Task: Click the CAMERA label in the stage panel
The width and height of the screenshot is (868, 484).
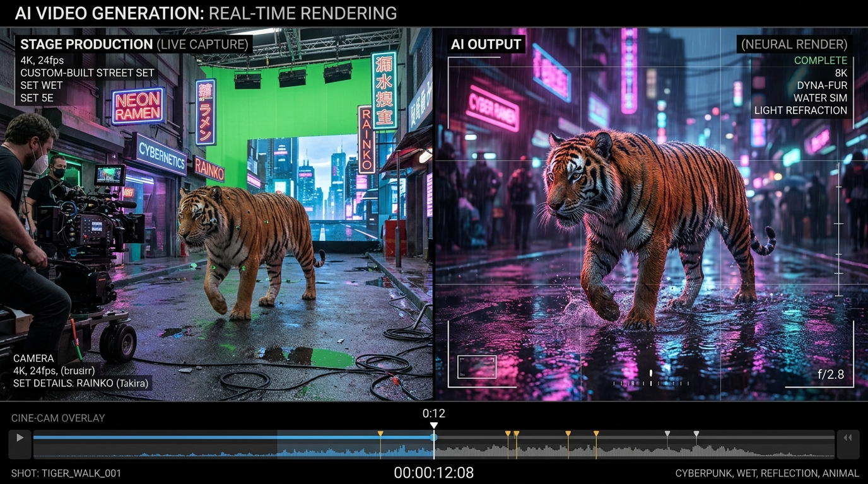Action: point(33,359)
